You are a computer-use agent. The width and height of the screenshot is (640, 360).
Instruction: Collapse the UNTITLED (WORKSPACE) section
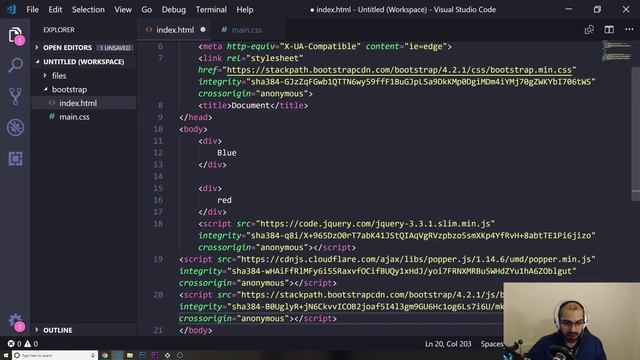[x=37, y=62]
